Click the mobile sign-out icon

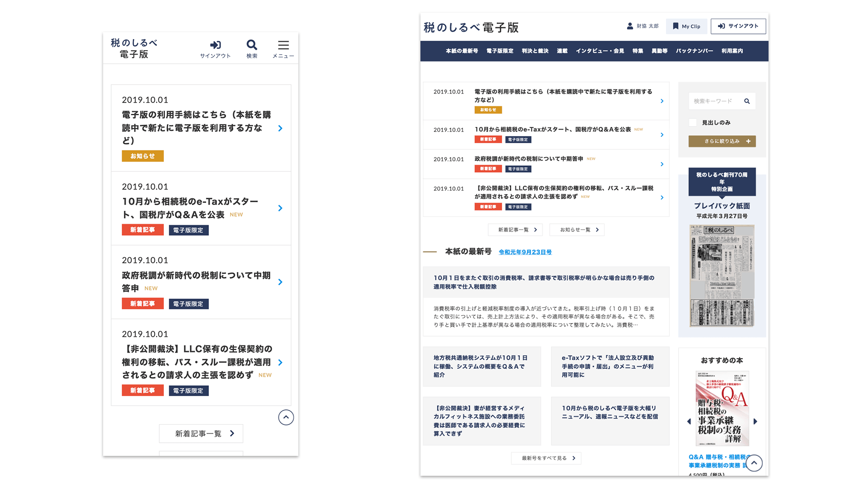coord(216,45)
